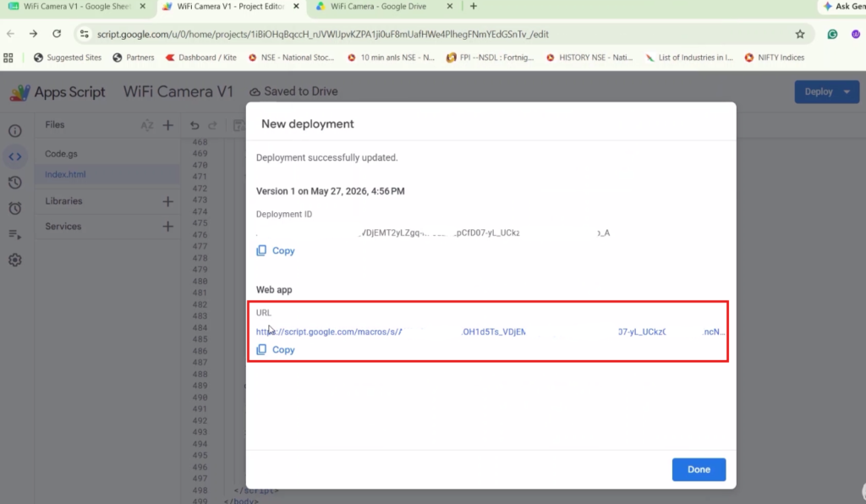
Task: Expand the Deploy dropdown arrow
Action: (847, 91)
